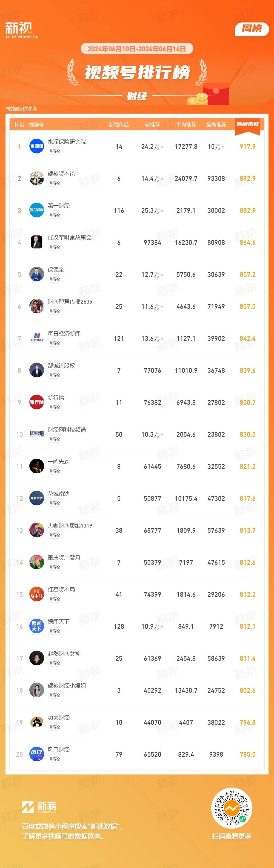This screenshot has height=868, width=274.
Task: Click the 水滴保险研究院 avatar icon
Action: (x=36, y=146)
